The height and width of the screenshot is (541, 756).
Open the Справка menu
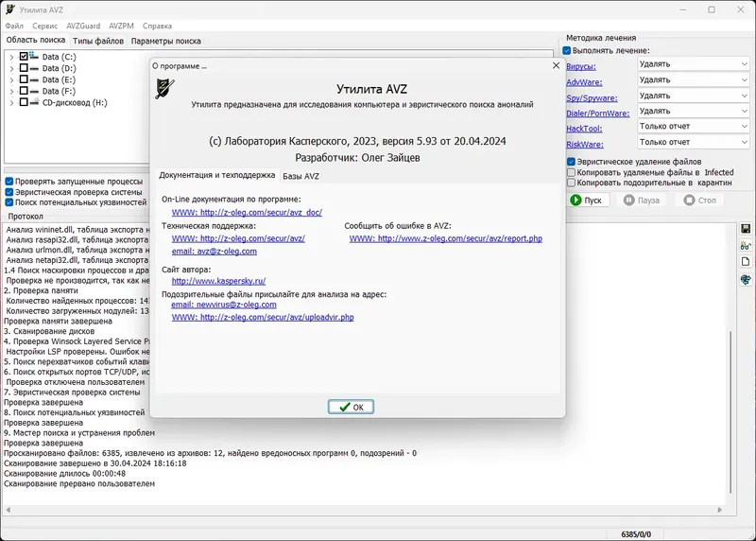157,26
